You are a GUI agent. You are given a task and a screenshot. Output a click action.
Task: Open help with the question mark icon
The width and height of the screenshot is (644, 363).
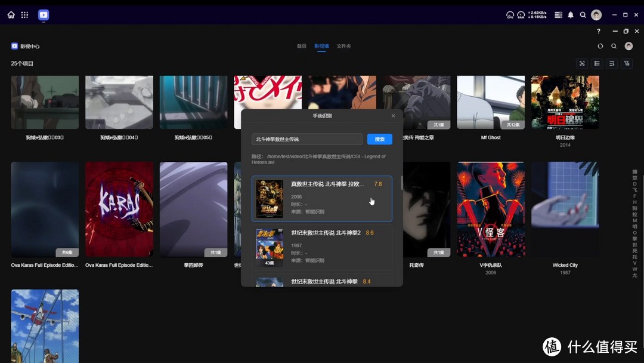pos(599,31)
